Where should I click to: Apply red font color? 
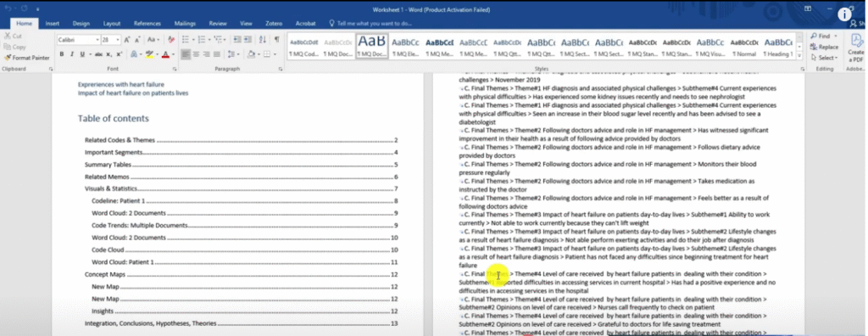tap(165, 54)
